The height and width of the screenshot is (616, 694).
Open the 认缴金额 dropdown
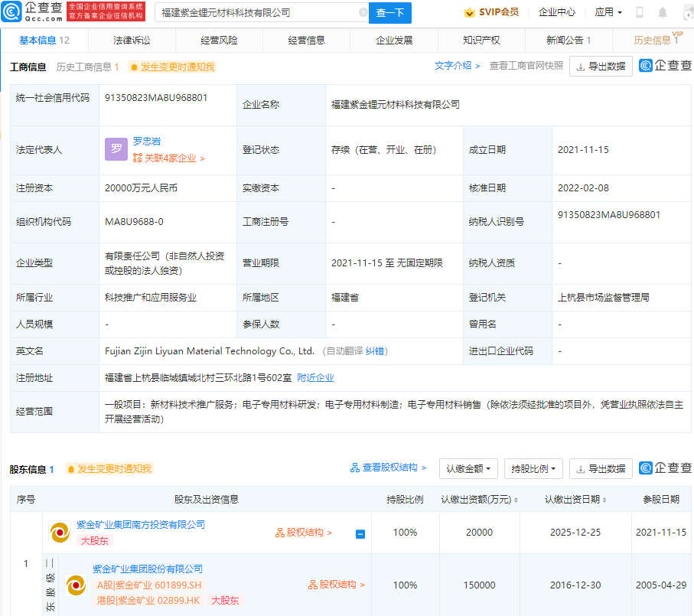(x=469, y=468)
